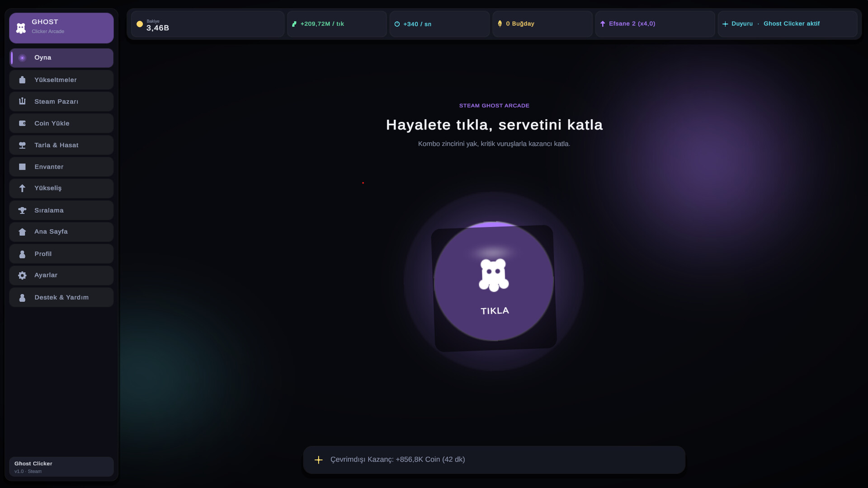Open the Oyna menu item
This screenshot has width=868, height=488.
pos(61,58)
